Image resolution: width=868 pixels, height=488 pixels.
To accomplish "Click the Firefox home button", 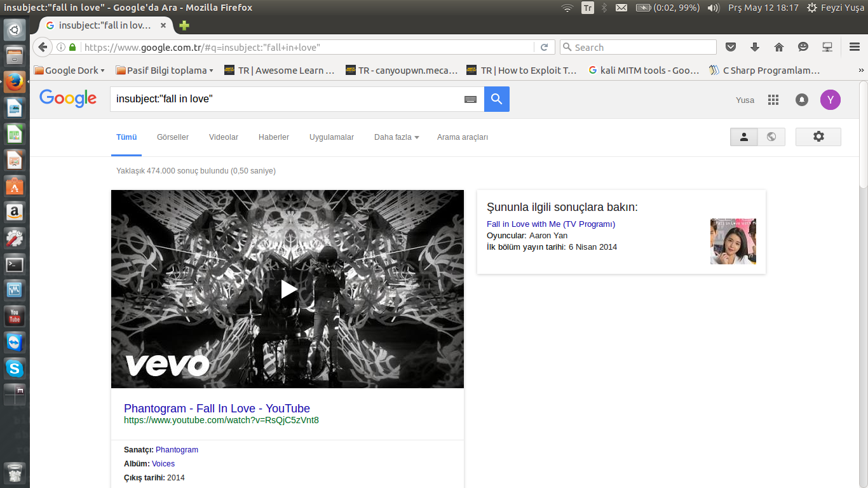I will pyautogui.click(x=779, y=47).
